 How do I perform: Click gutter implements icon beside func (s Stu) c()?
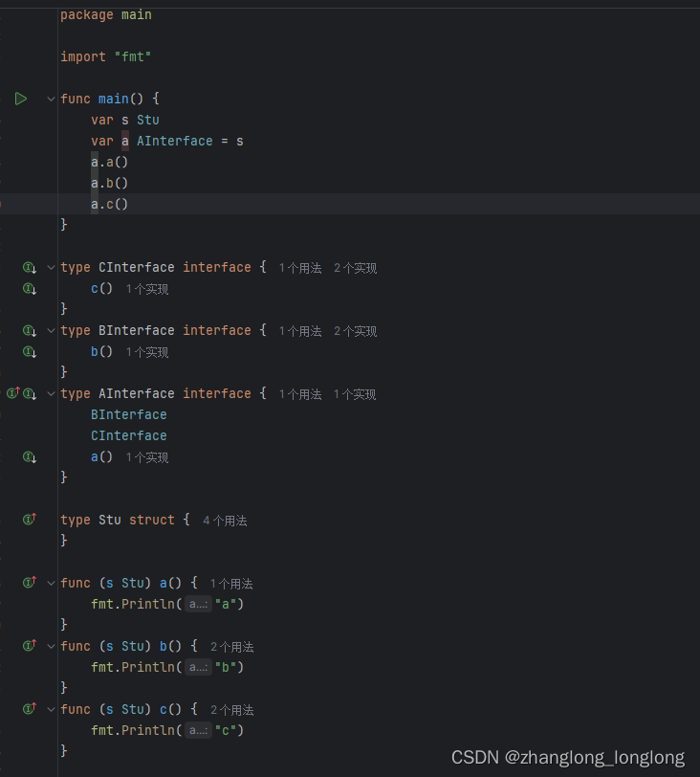coord(30,709)
